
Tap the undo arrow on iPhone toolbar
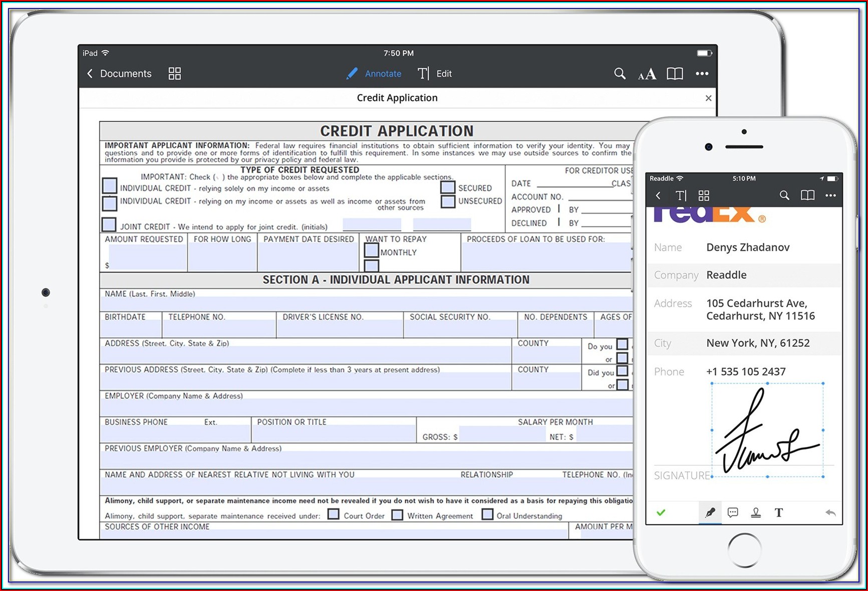coord(830,512)
